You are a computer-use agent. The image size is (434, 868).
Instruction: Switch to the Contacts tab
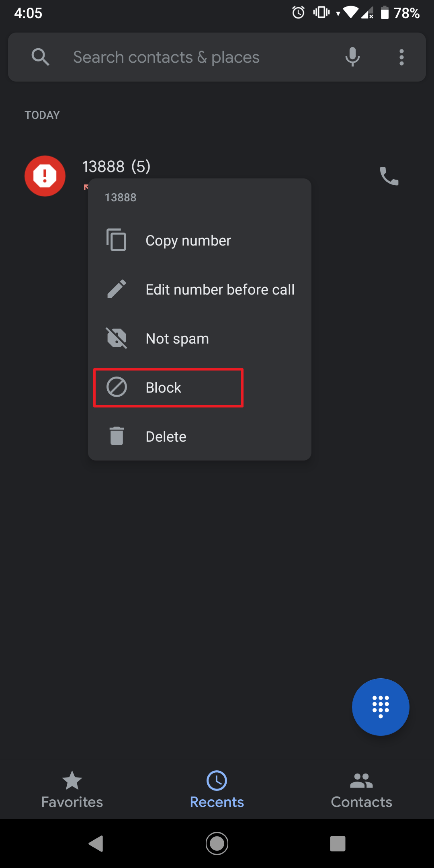[361, 790]
